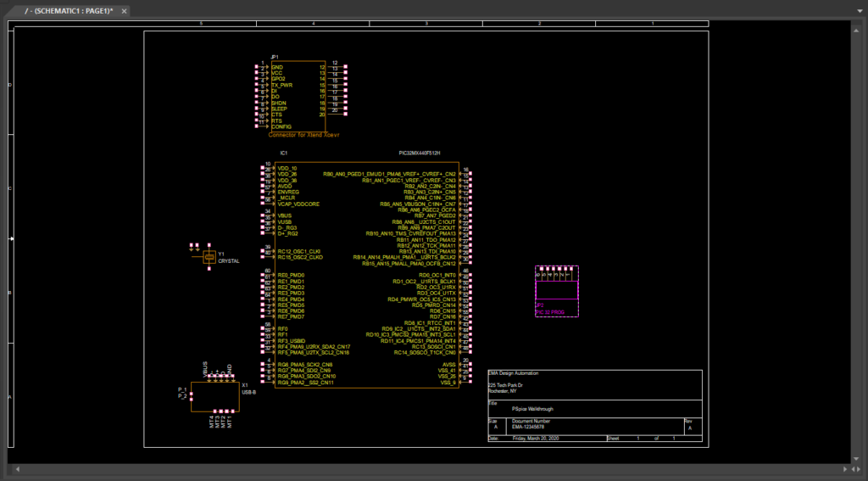
Task: Select the RD0_OC1_INT0 pin name
Action: point(437,276)
